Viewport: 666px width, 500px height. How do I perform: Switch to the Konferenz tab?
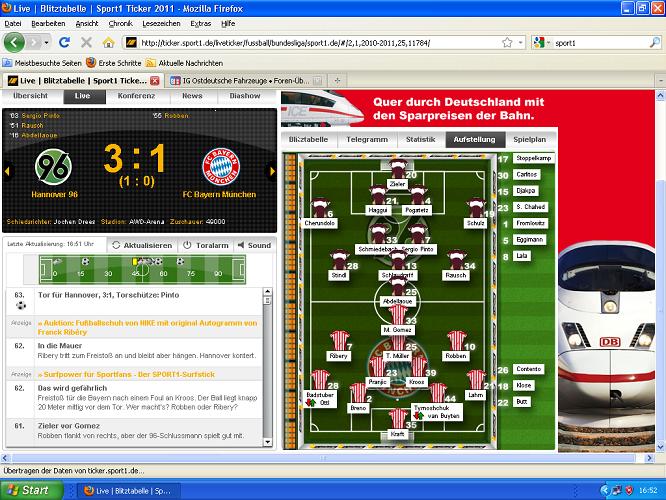[136, 96]
